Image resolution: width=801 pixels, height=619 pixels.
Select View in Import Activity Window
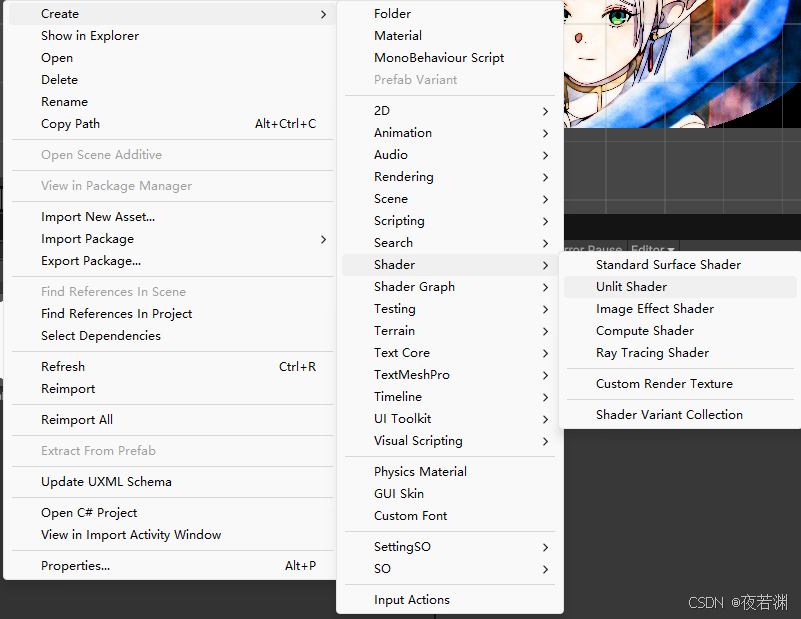click(172, 535)
